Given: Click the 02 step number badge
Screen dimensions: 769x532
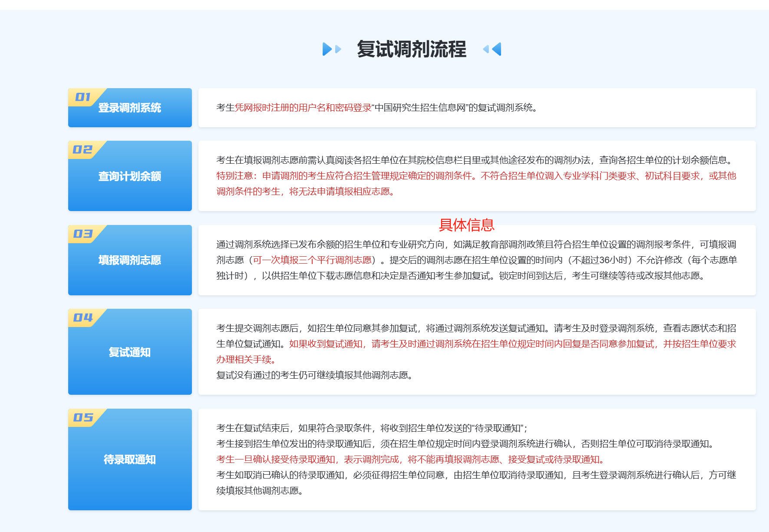Looking at the screenshot, I should (x=83, y=149).
